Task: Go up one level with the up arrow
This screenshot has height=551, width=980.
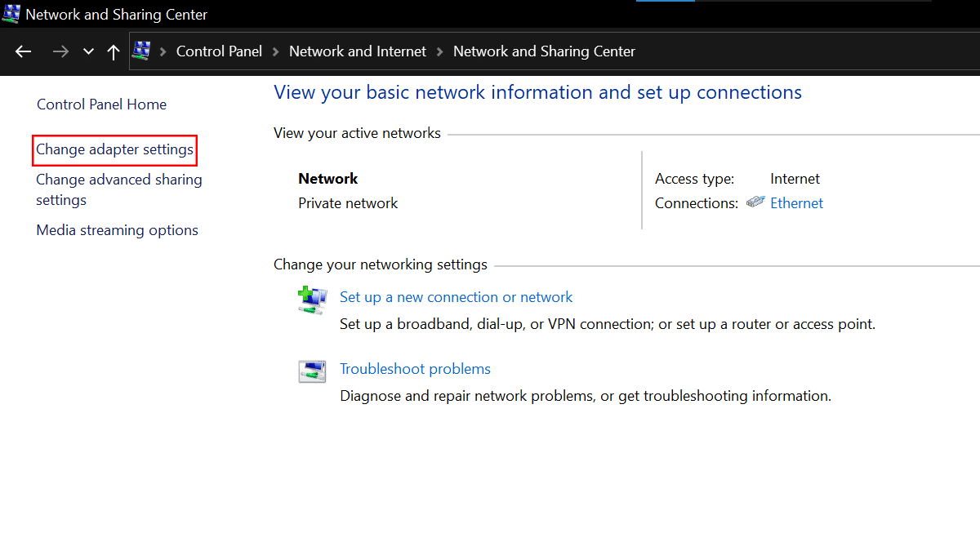Action: 114,51
